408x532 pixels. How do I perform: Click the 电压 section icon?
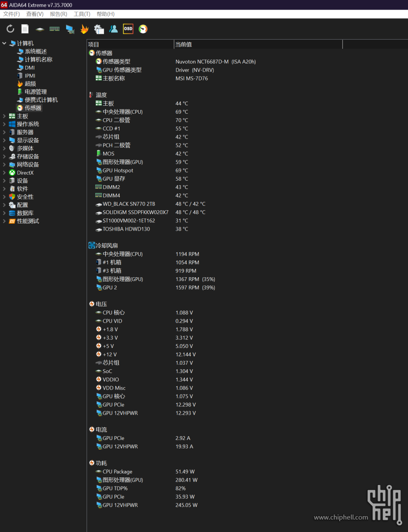[x=92, y=304]
